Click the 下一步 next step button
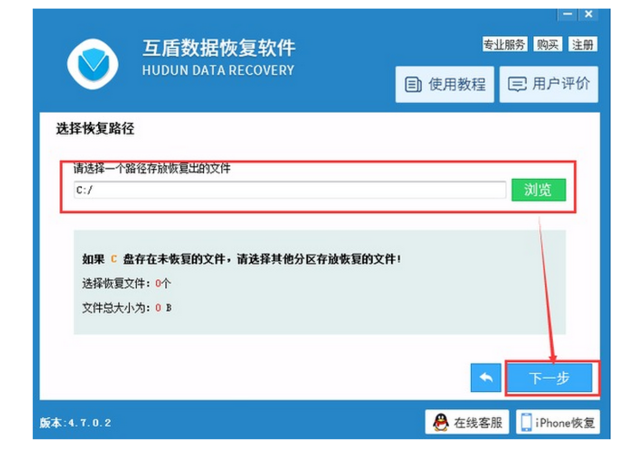 pyautogui.click(x=550, y=378)
